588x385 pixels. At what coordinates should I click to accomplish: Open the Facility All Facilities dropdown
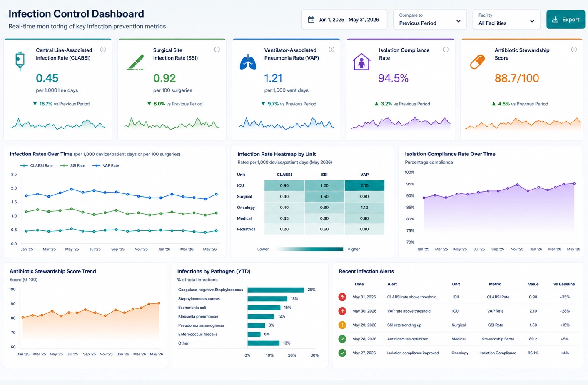pos(506,20)
